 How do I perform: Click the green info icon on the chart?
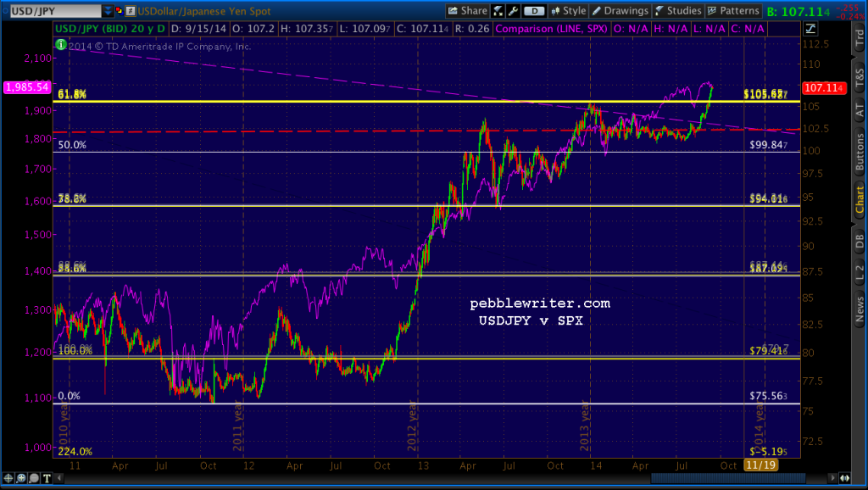tap(59, 45)
